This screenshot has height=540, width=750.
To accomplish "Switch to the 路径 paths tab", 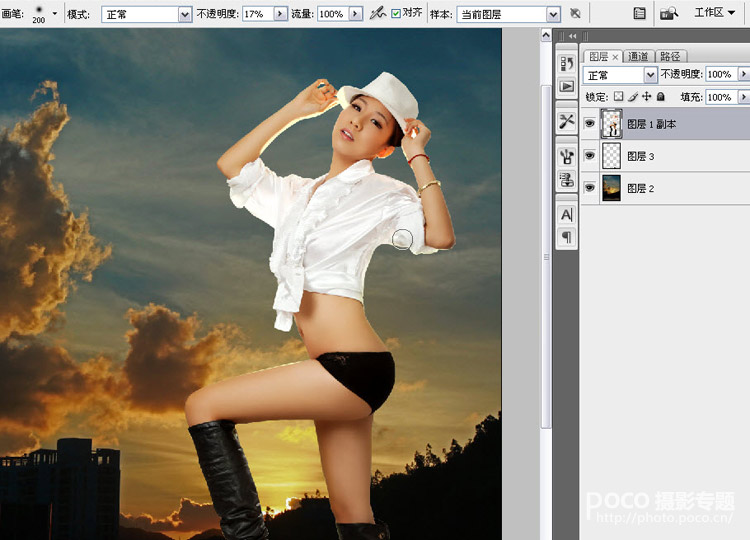I will pos(670,56).
